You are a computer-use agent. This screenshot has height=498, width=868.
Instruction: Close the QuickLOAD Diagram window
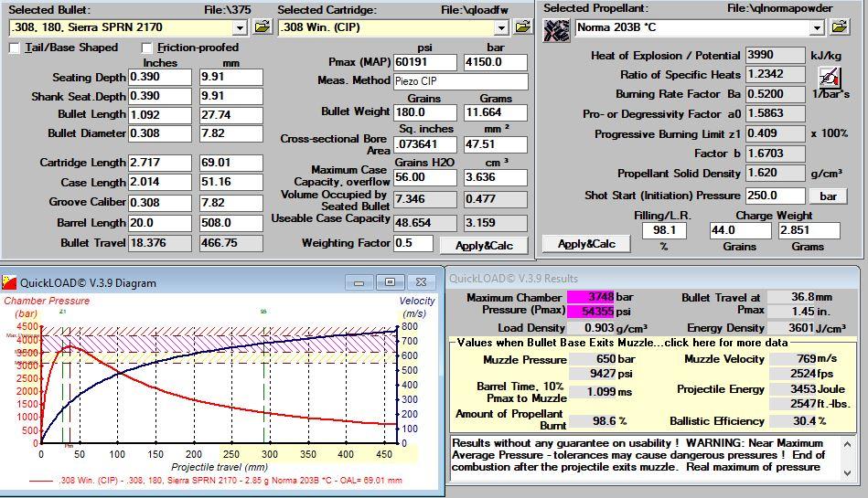[x=421, y=282]
